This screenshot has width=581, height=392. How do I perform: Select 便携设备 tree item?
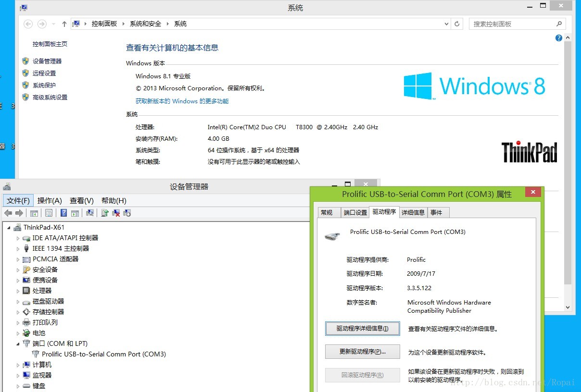pyautogui.click(x=45, y=280)
